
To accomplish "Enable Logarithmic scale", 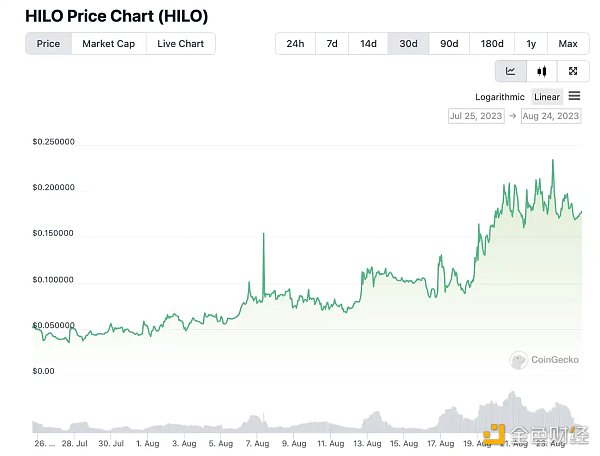I will (x=501, y=97).
